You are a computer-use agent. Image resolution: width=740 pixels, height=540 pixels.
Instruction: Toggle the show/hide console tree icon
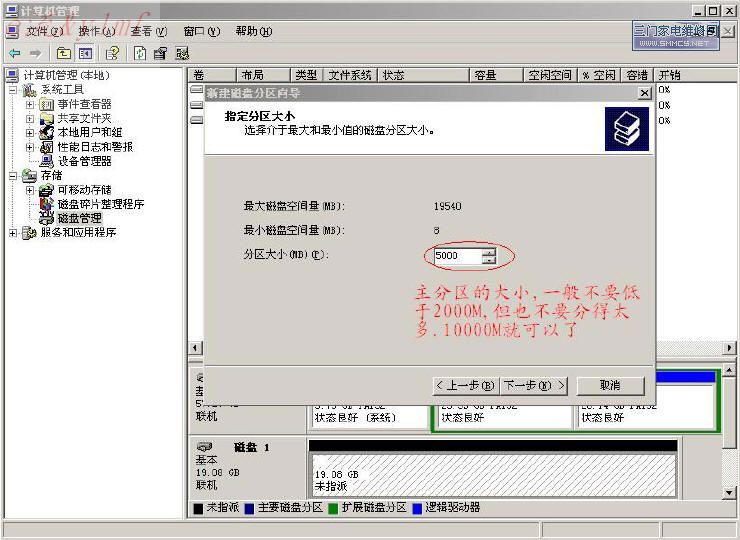pos(86,53)
